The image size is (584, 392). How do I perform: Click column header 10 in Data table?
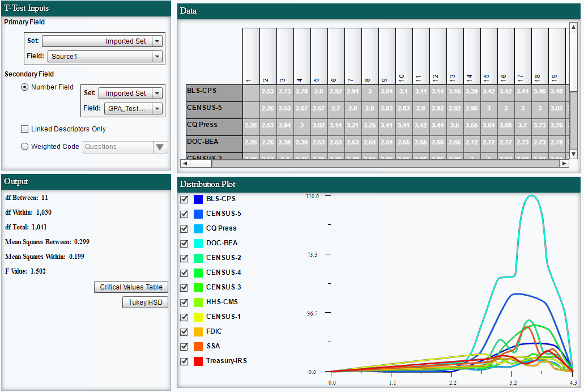[404, 56]
